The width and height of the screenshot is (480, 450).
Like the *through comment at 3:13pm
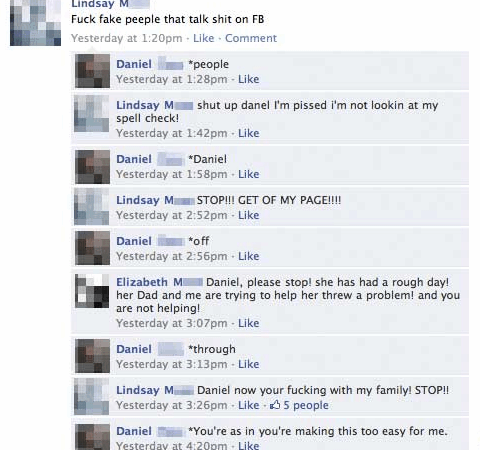click(x=249, y=364)
